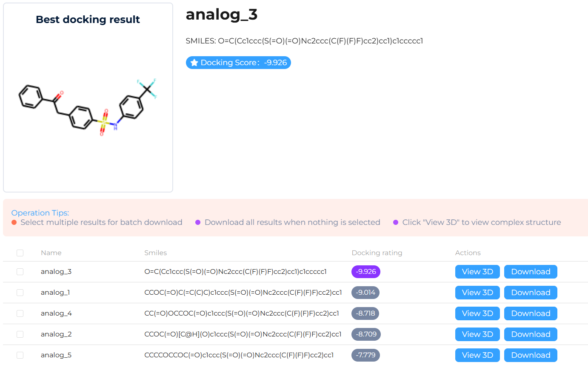588x365 pixels.
Task: Click the Name column header
Action: [x=51, y=253]
